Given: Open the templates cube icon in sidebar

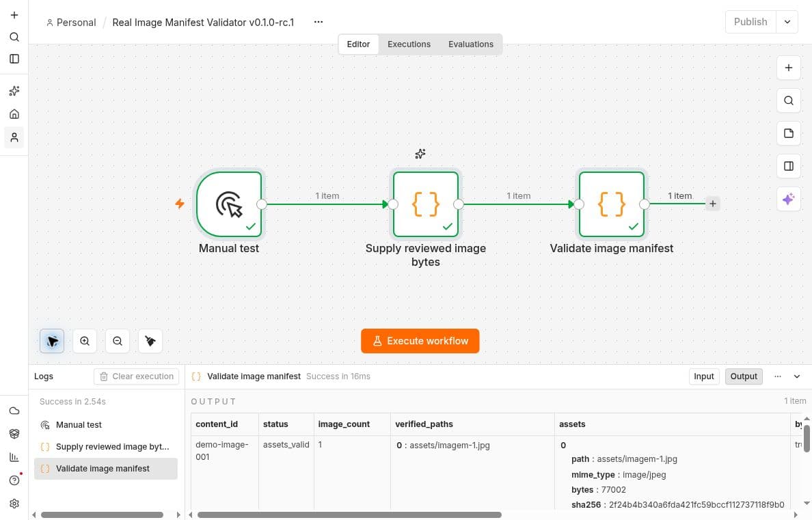Looking at the screenshot, I should (14, 434).
